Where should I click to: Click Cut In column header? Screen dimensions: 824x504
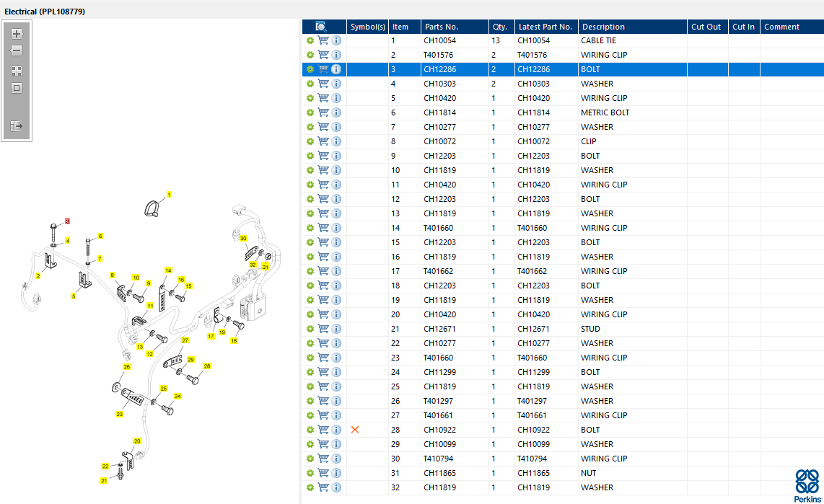click(x=744, y=27)
